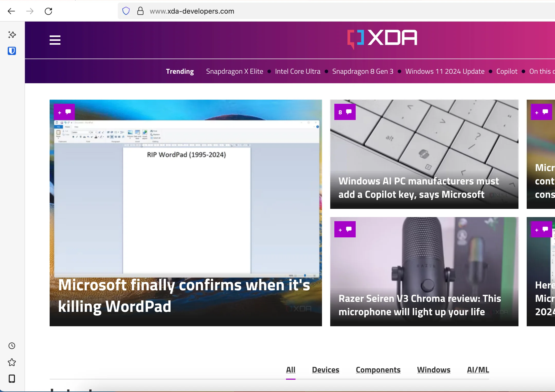Viewport: 555px width, 392px height.
Task: Open the 8 comments badge on Copilot key article
Action: pyautogui.click(x=345, y=112)
